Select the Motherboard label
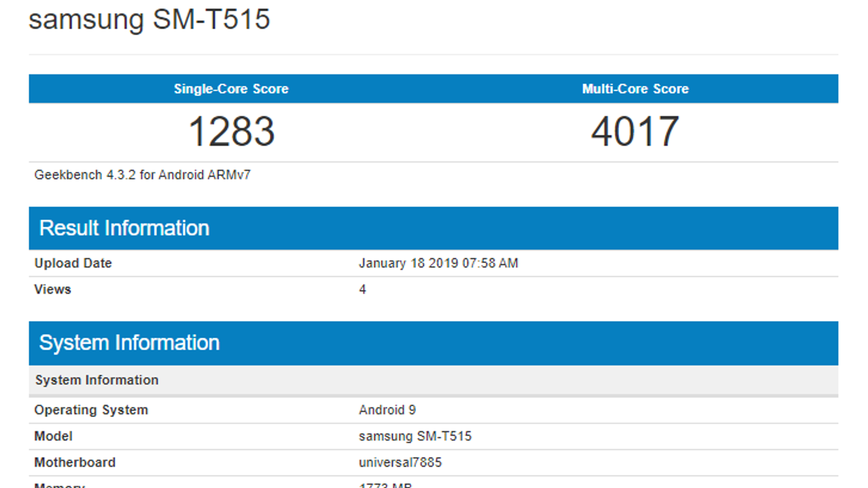The width and height of the screenshot is (868, 488). tap(75, 463)
